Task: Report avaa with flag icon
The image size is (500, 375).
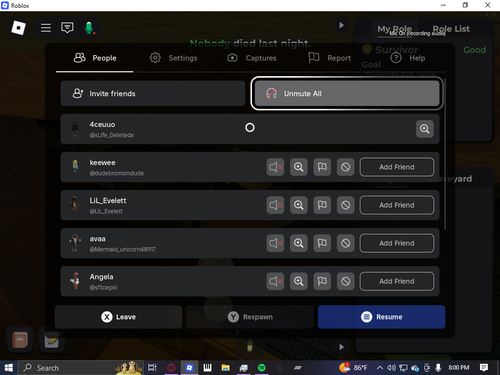Action: (x=322, y=243)
